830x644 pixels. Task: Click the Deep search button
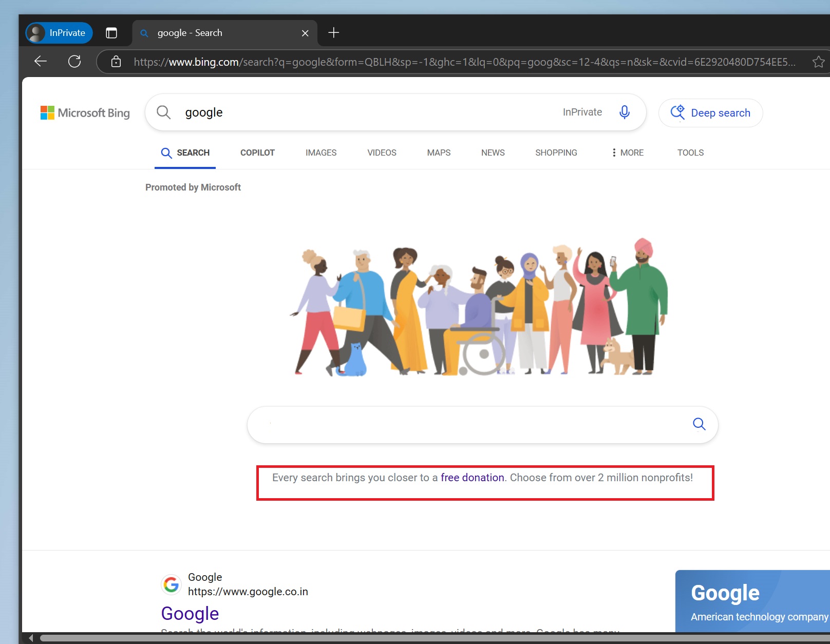pos(711,112)
